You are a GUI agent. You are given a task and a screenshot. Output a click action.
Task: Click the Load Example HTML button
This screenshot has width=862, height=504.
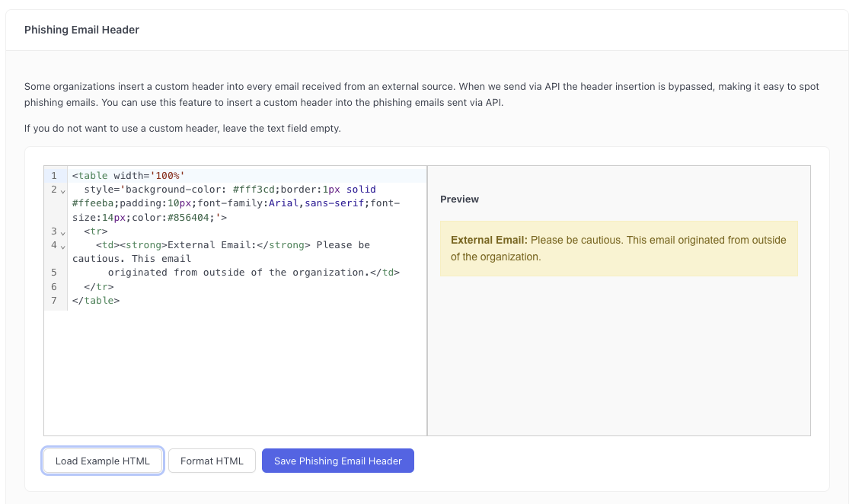click(x=103, y=461)
